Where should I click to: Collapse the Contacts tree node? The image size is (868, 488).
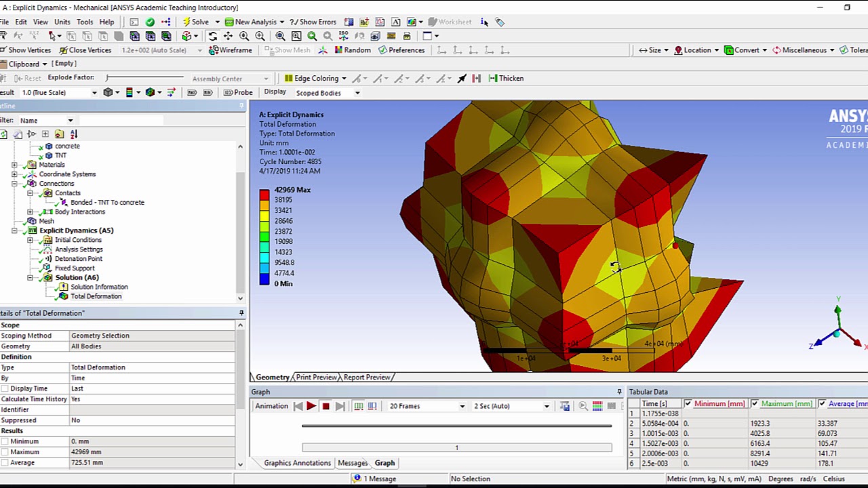(x=30, y=193)
